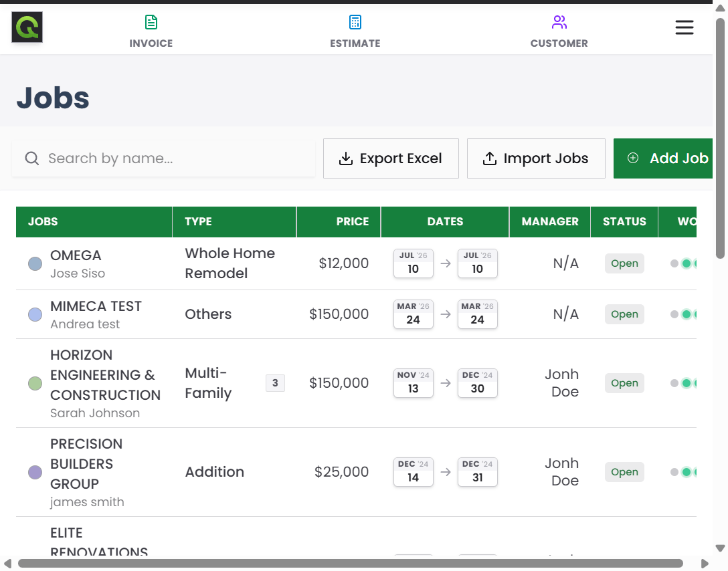Sort by the PRICE column header
This screenshot has width=728, height=571.
pos(339,222)
